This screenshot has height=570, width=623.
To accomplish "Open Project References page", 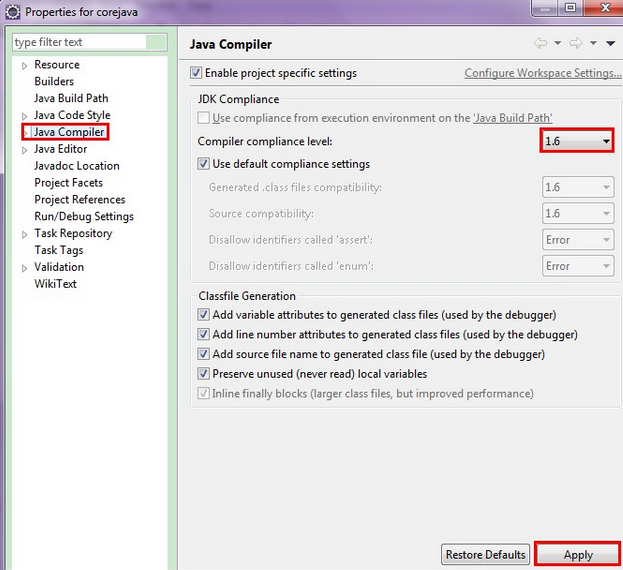I will 79,199.
